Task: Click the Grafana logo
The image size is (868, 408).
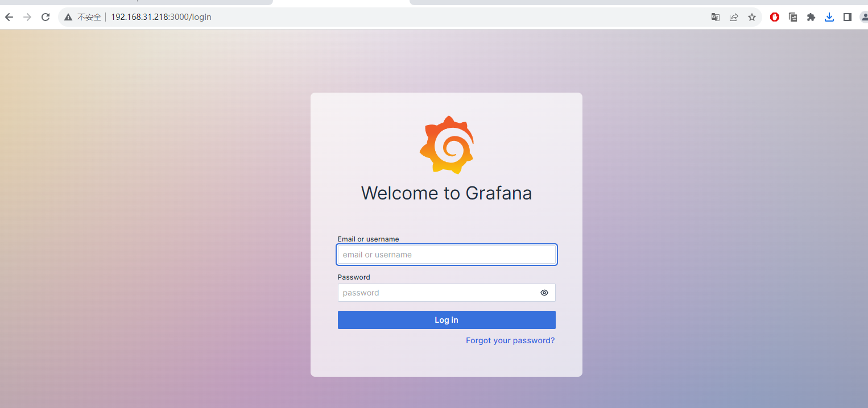Action: click(x=447, y=145)
